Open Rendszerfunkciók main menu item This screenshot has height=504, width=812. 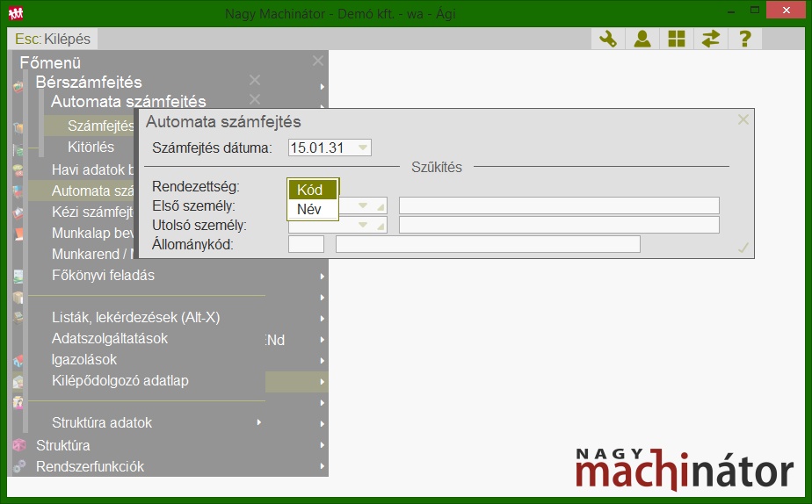[x=91, y=466]
